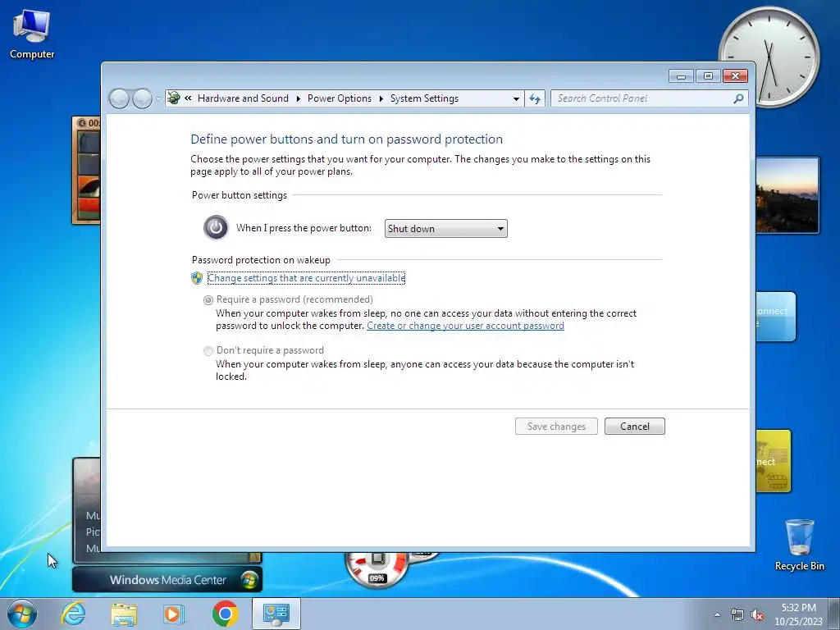This screenshot has height=630, width=840.
Task: Click the power button icon
Action: (216, 228)
